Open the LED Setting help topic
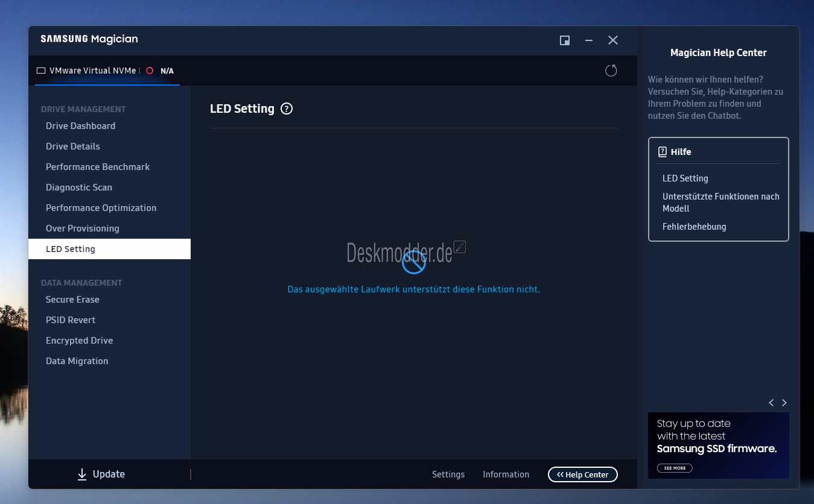This screenshot has width=814, height=504. (685, 178)
